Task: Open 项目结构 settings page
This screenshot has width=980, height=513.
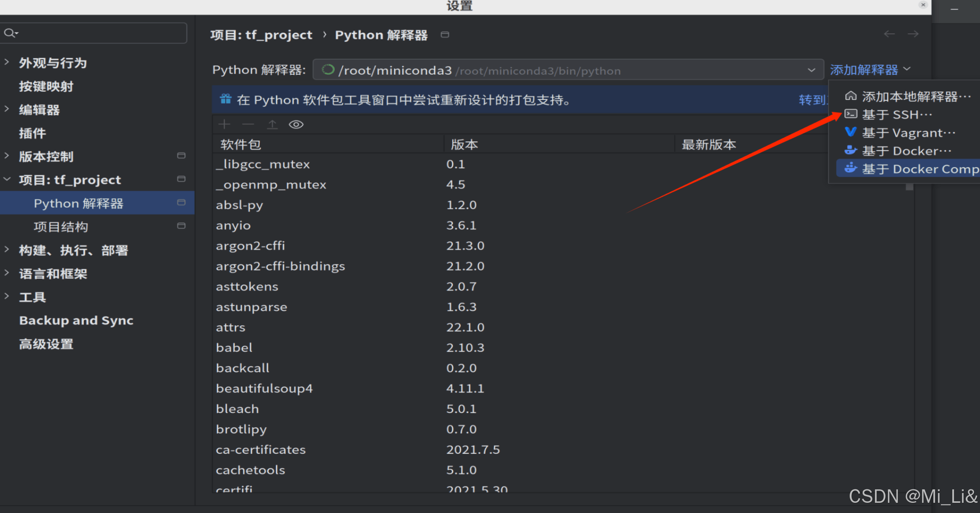Action: click(61, 227)
